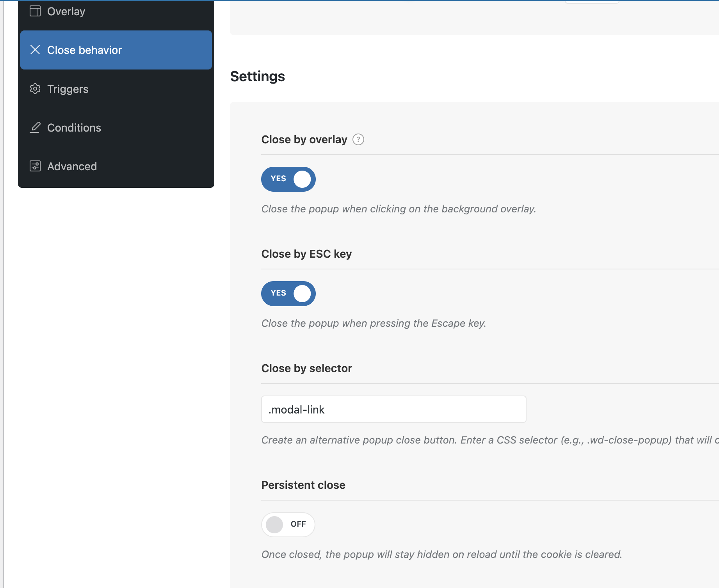Click the Overlay layout icon in sidebar
This screenshot has height=588, width=719.
(x=35, y=11)
